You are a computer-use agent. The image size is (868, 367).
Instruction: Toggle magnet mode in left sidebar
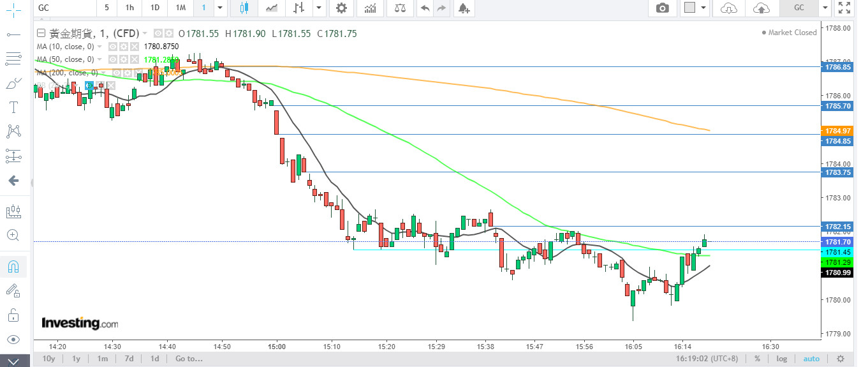tap(13, 266)
